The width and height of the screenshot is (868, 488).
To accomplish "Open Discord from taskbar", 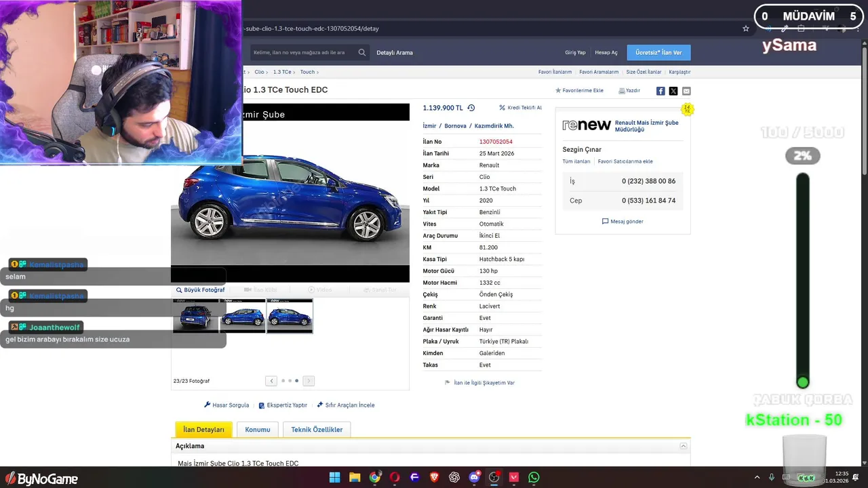I will click(x=474, y=477).
